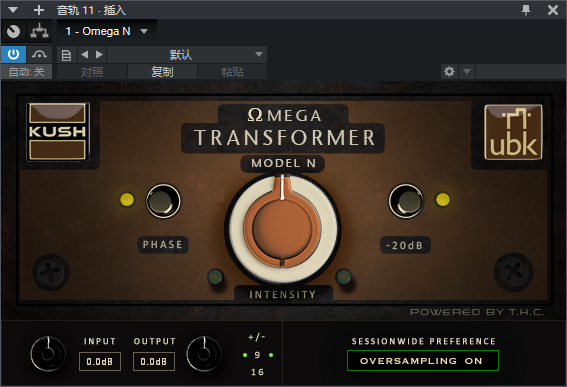
Task: Toggle the plugin power bypass button
Action: tap(13, 55)
